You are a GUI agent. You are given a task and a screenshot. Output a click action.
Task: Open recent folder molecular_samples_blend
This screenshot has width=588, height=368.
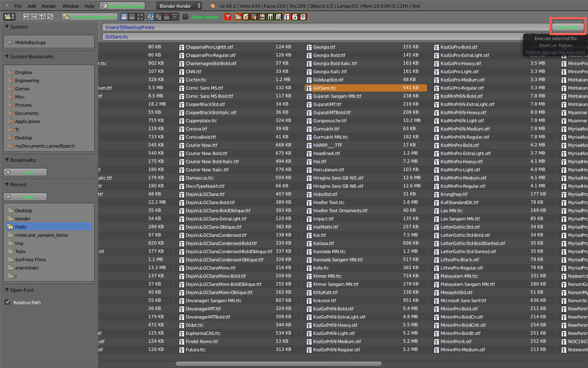(41, 235)
